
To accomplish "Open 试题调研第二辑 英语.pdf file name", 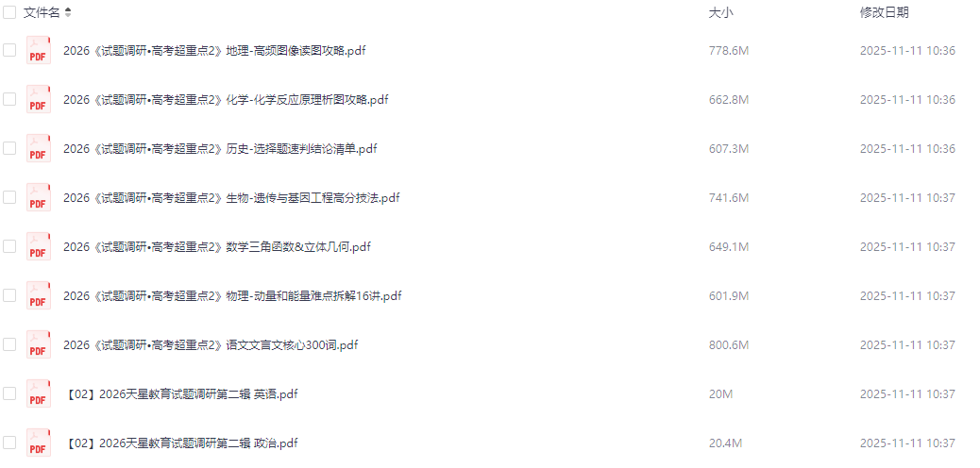I will point(182,394).
